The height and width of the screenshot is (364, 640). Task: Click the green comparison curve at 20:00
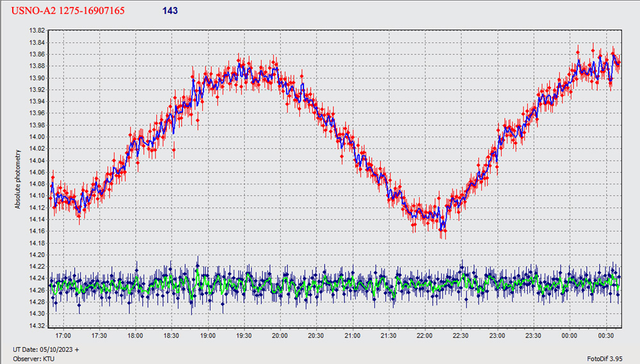click(x=280, y=285)
